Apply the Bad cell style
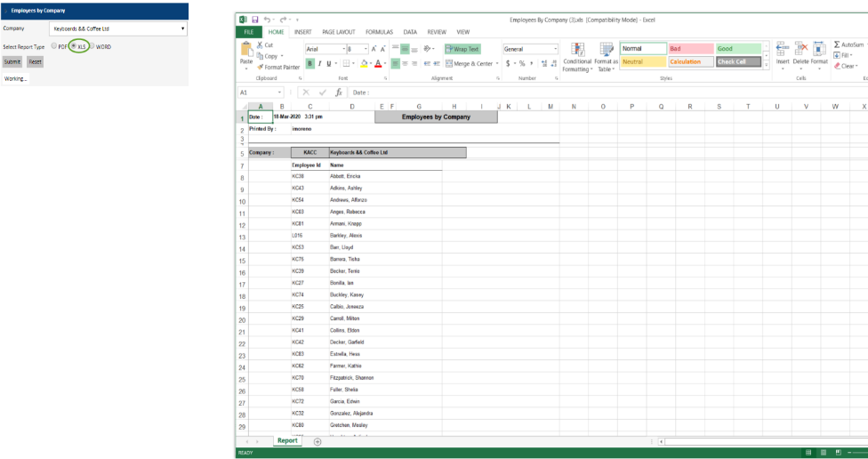 (690, 49)
